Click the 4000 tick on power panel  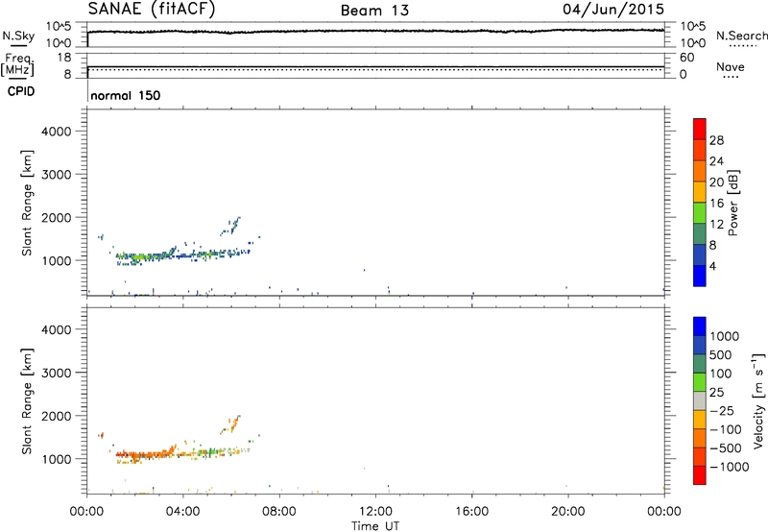(57, 132)
